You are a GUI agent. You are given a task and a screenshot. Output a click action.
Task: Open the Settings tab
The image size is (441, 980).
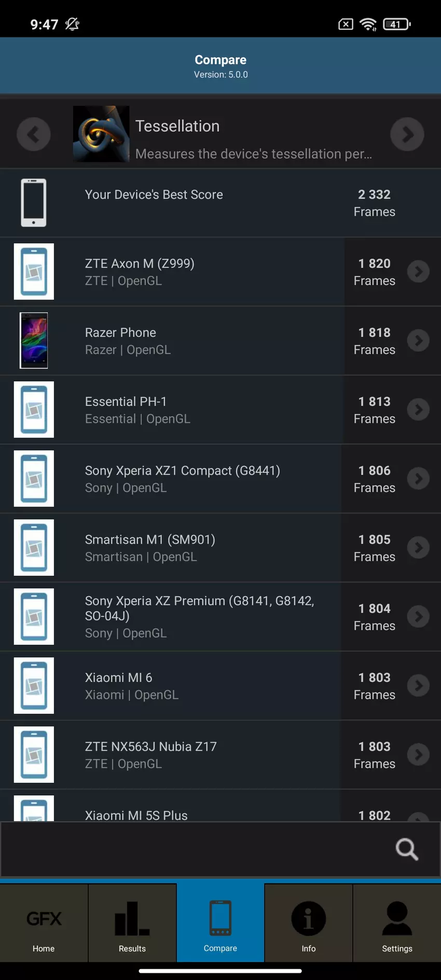click(x=397, y=925)
